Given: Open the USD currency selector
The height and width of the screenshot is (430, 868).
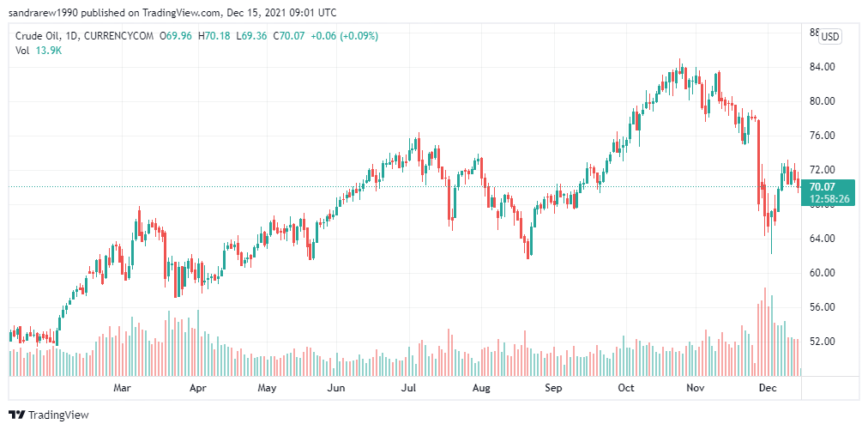Looking at the screenshot, I should point(830,37).
